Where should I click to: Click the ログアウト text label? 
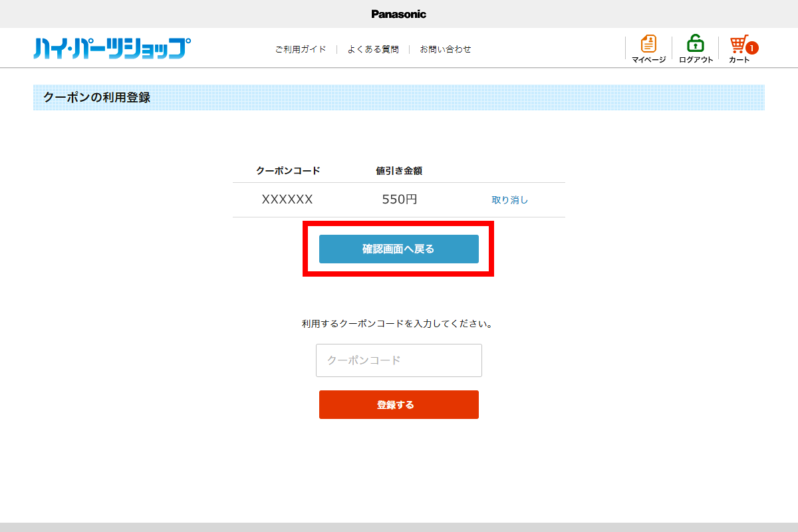(696, 60)
